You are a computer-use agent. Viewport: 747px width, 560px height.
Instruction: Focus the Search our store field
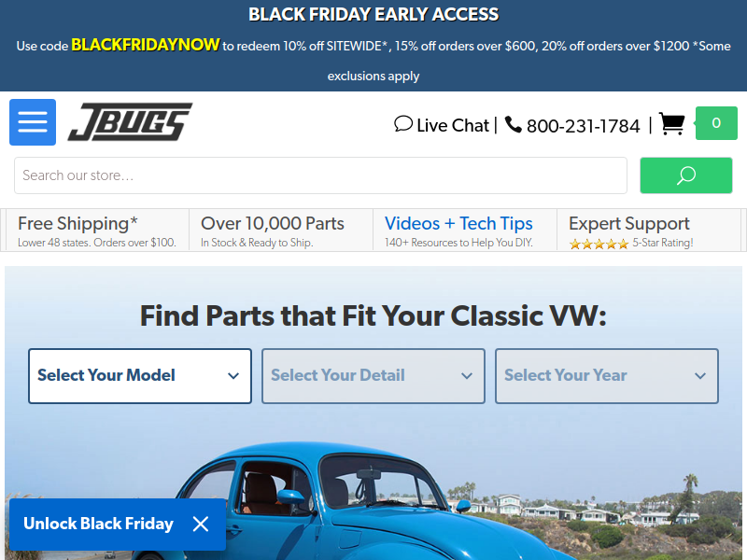320,175
